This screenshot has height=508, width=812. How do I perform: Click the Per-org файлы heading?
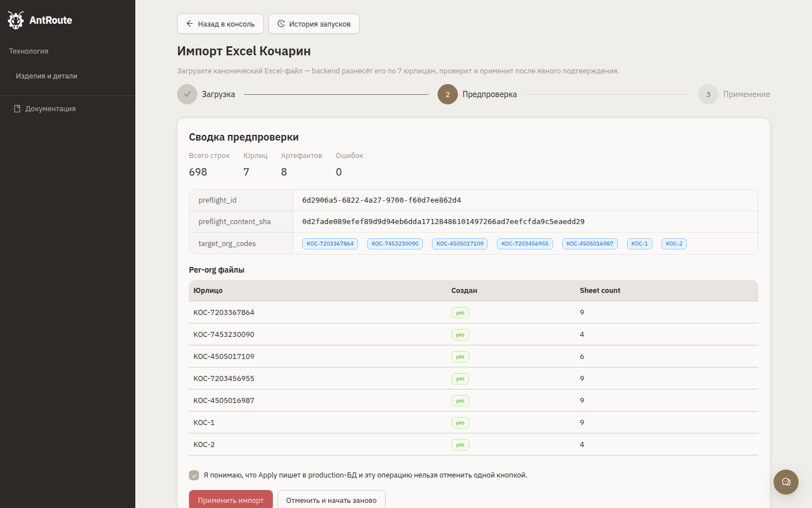217,270
